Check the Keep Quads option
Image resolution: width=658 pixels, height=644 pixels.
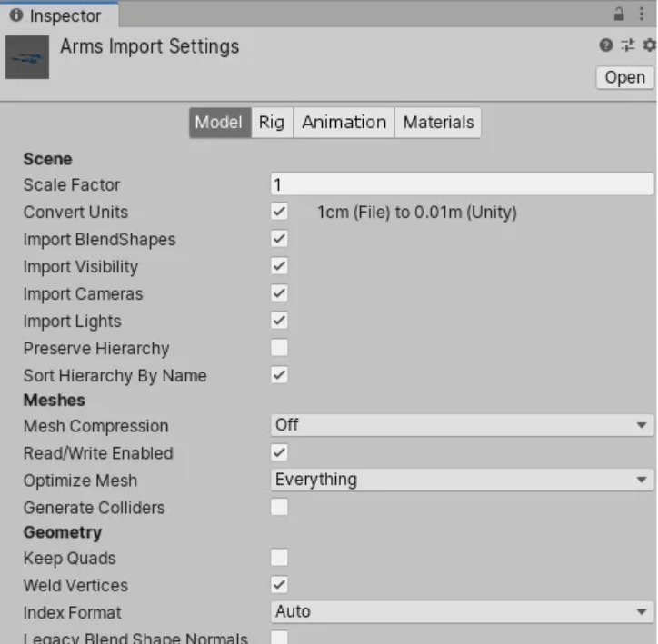280,557
